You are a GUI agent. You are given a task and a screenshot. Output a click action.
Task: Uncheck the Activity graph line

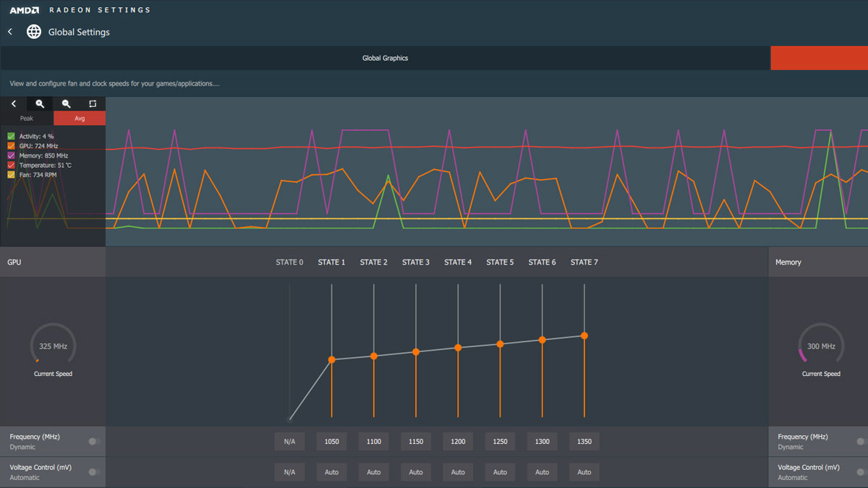11,136
